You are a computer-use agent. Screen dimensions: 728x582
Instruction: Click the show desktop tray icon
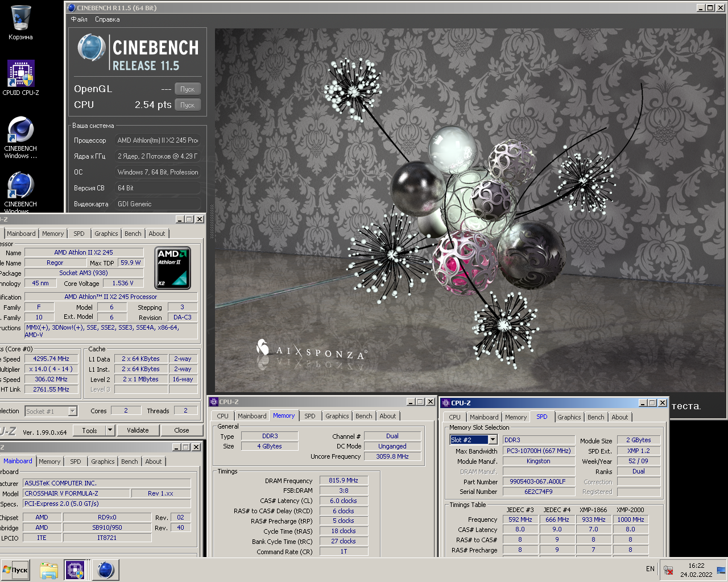tap(721, 570)
